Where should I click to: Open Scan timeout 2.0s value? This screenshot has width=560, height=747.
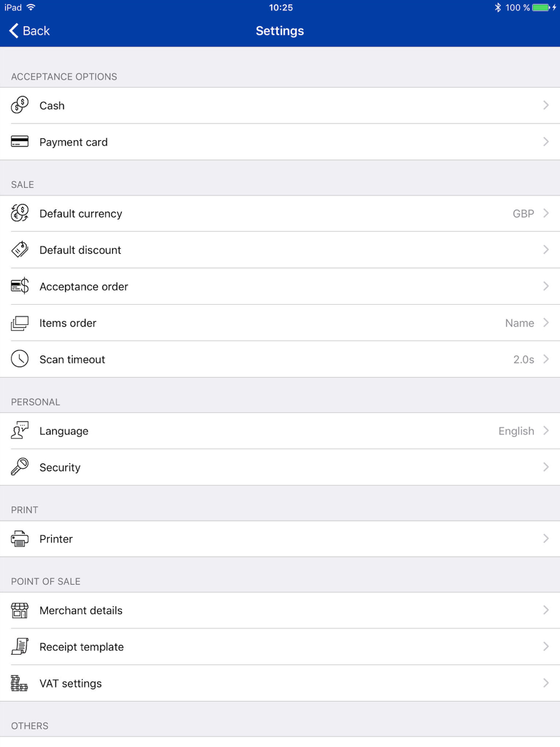(x=524, y=360)
